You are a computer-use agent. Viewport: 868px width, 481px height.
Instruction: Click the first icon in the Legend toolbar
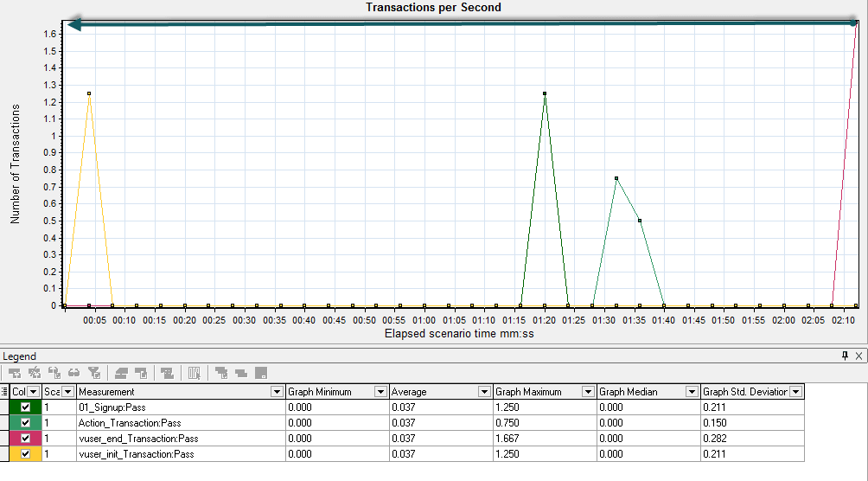click(15, 373)
